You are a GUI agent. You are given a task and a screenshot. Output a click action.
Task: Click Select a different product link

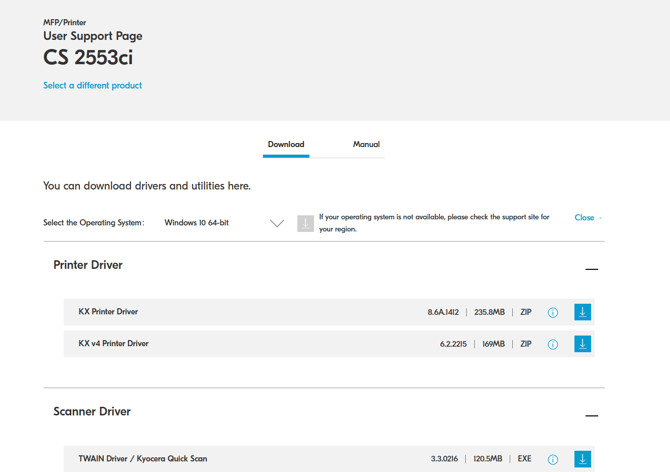pyautogui.click(x=92, y=85)
